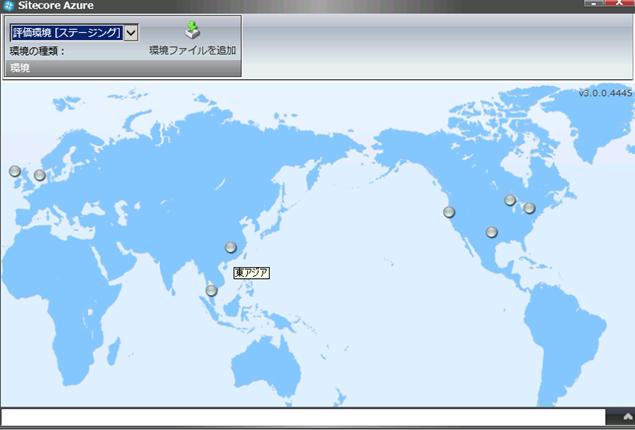Click the Southeast Asia datacenter marker near Singapore

[211, 291]
